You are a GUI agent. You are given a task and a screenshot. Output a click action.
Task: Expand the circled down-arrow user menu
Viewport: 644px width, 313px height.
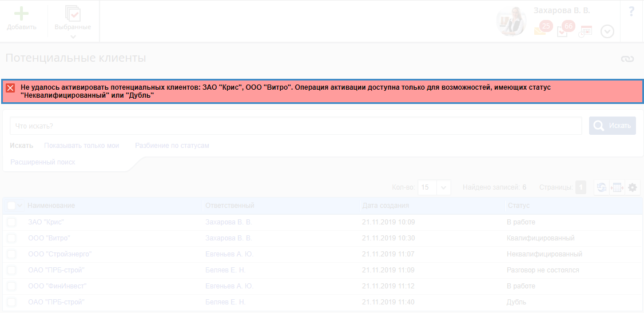(607, 31)
